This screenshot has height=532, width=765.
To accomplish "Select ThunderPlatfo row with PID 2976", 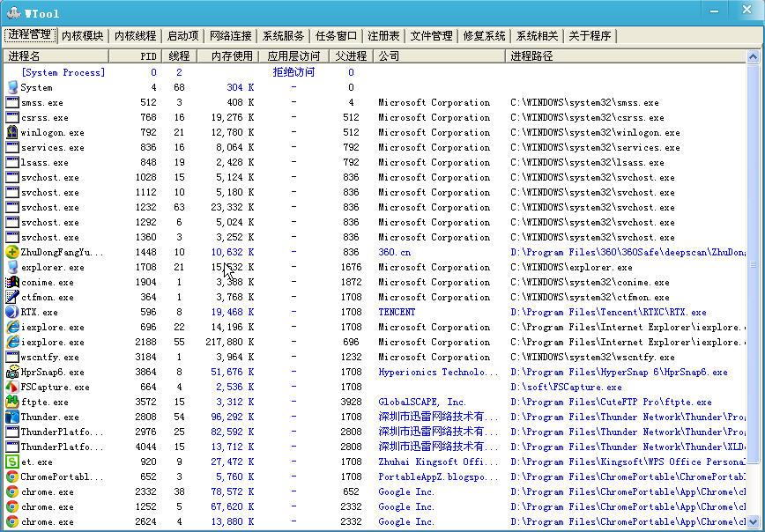I will [x=375, y=432].
